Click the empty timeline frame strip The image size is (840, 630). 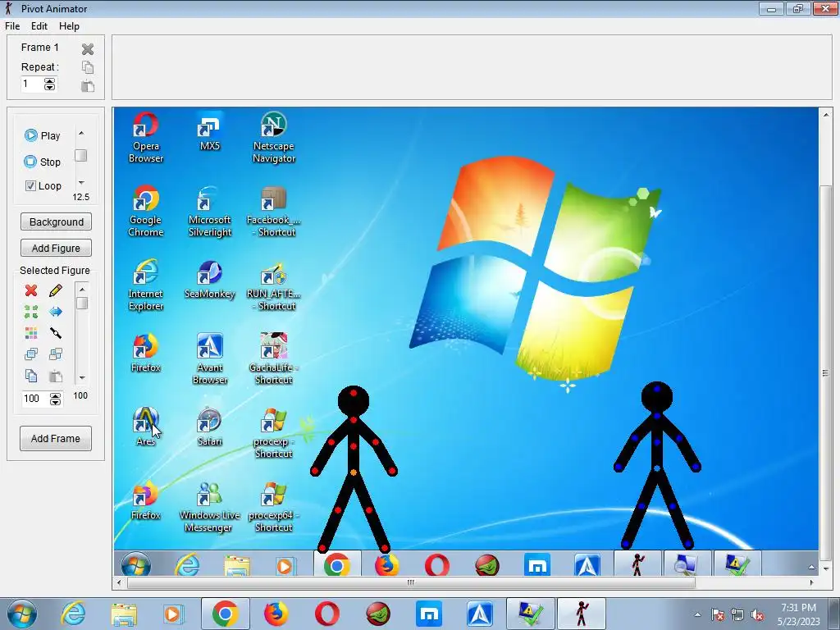click(472, 67)
